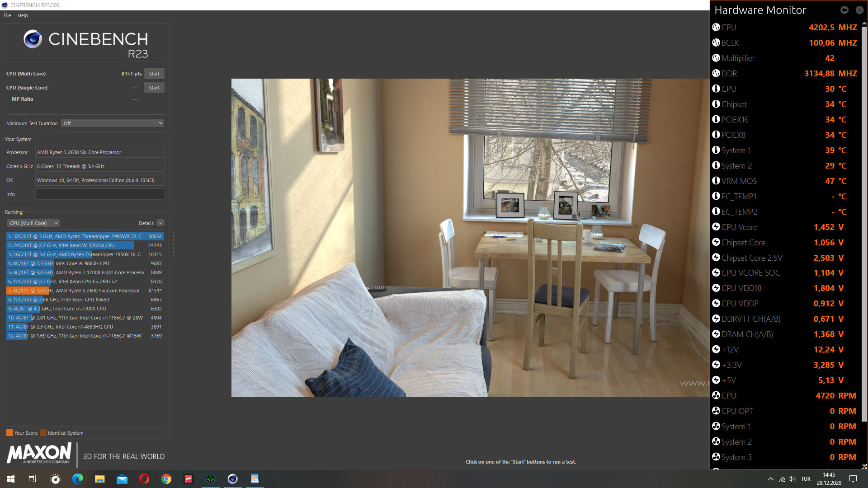Select the i7-1165G7 @ 28W ranking row

pyautogui.click(x=85, y=318)
